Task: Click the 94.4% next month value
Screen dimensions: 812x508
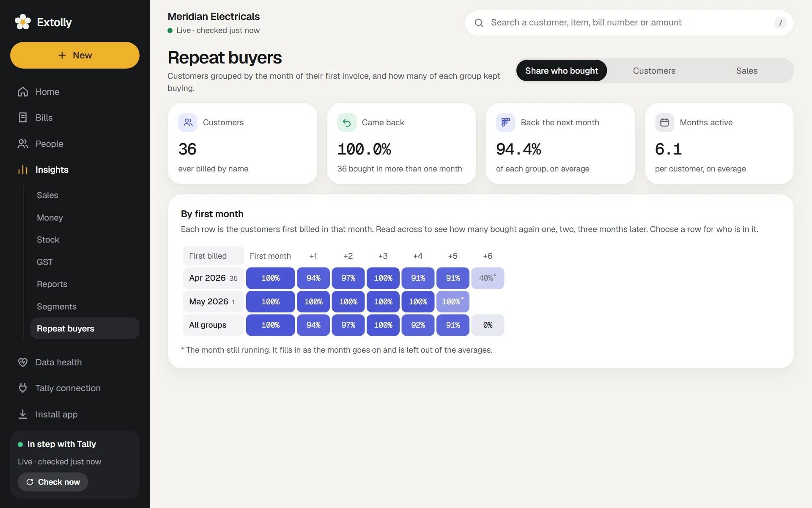Action: 518,149
